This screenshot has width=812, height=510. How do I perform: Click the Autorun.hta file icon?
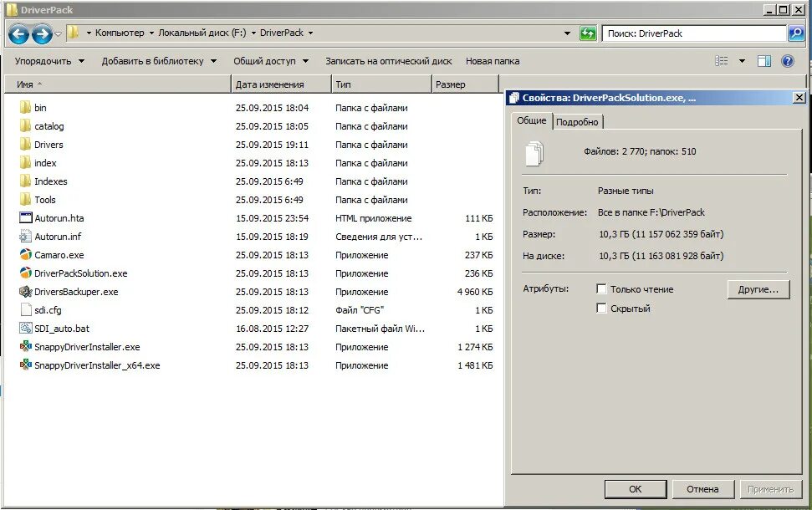(x=25, y=218)
